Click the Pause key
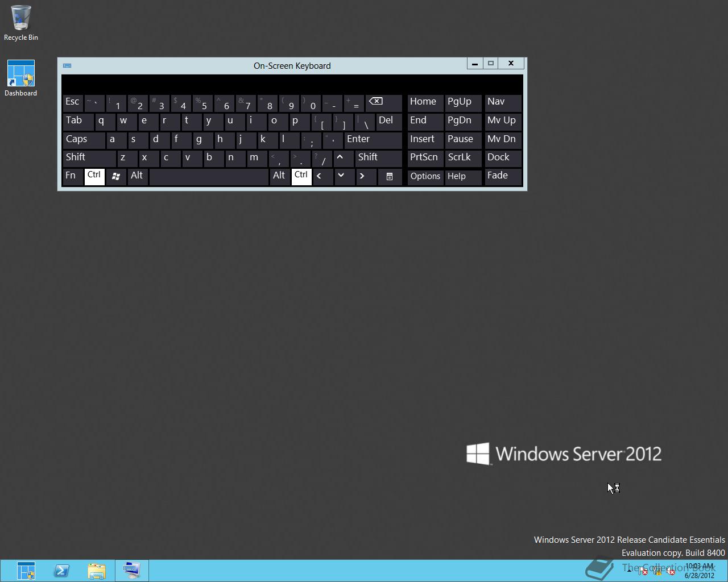 (x=463, y=140)
